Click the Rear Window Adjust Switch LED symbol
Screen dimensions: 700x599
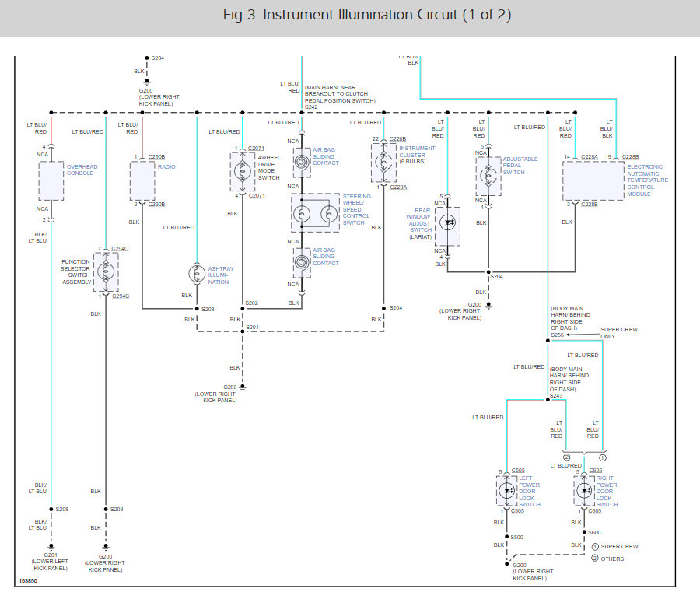[x=447, y=222]
